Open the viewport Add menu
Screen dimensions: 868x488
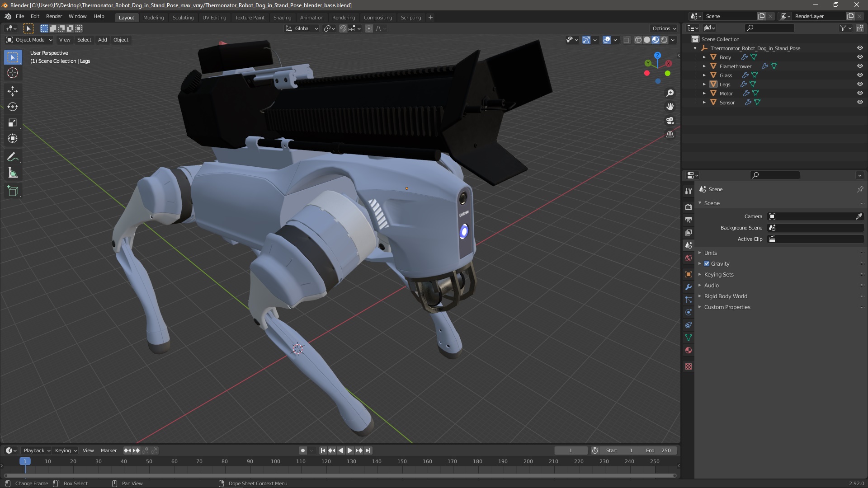coord(103,40)
